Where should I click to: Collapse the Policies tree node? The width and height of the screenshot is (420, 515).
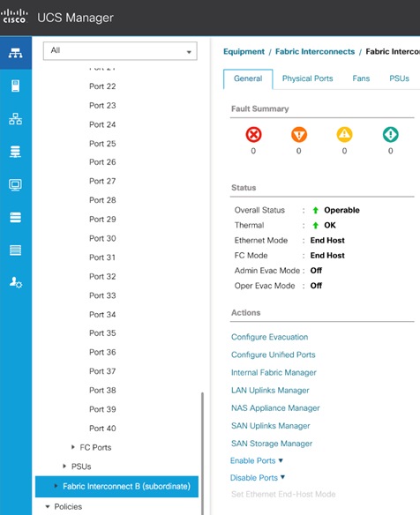pos(48,506)
